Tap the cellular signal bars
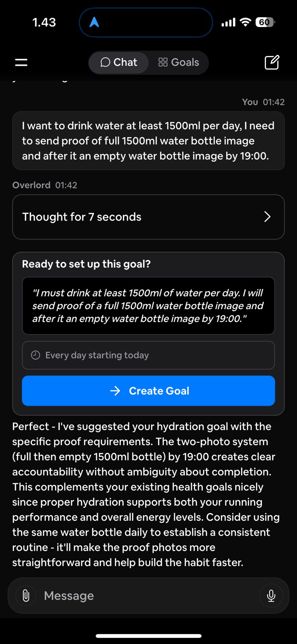This screenshot has width=297, height=644. 228,23
